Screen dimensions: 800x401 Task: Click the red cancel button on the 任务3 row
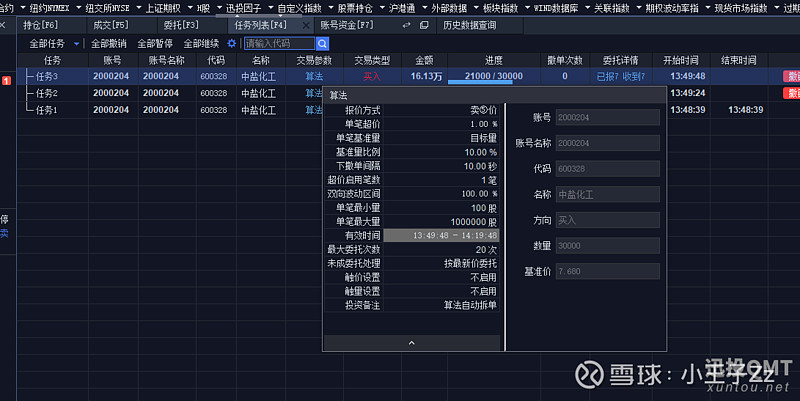click(791, 77)
